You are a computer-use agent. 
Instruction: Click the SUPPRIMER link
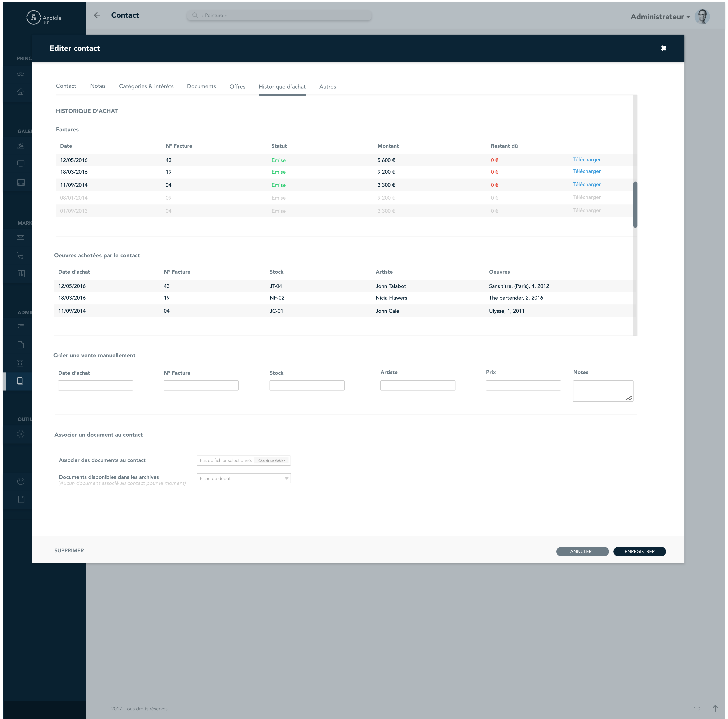69,550
